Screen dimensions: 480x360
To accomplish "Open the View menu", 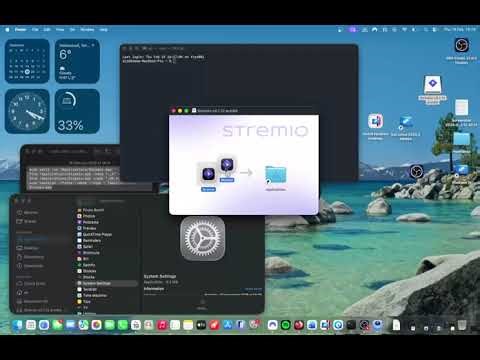I will point(60,30).
